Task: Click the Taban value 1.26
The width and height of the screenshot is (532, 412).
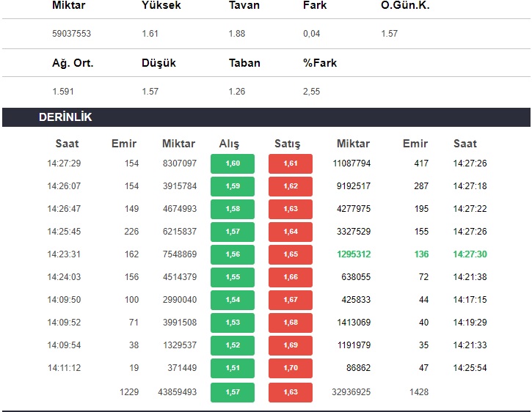Action: pyautogui.click(x=237, y=92)
